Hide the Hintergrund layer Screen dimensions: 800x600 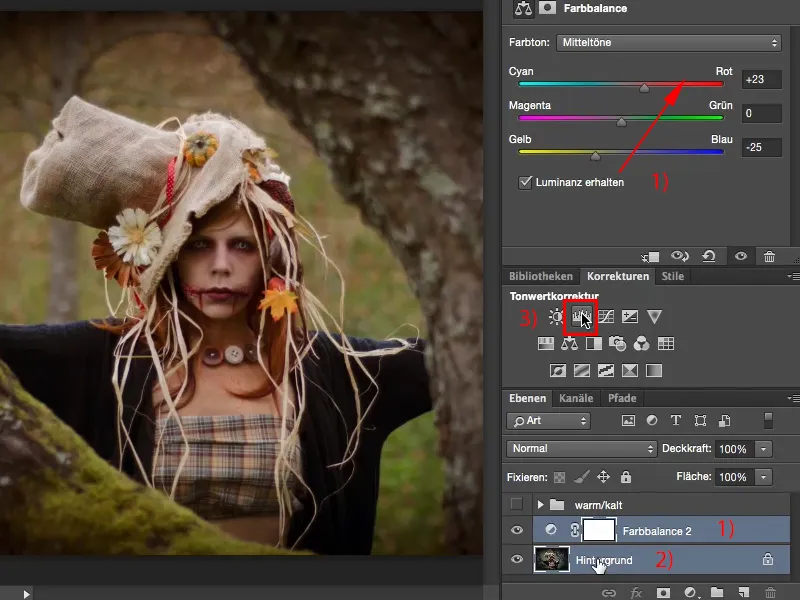[516, 559]
